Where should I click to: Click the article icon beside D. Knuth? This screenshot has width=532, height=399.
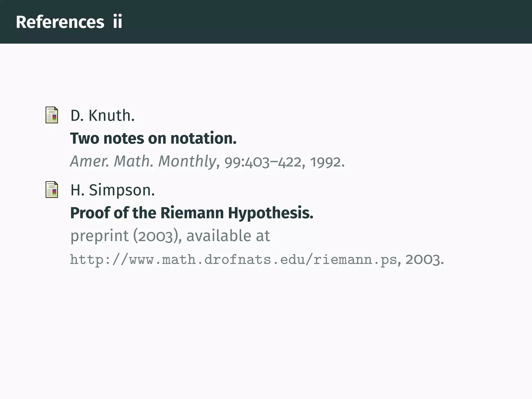(x=52, y=115)
